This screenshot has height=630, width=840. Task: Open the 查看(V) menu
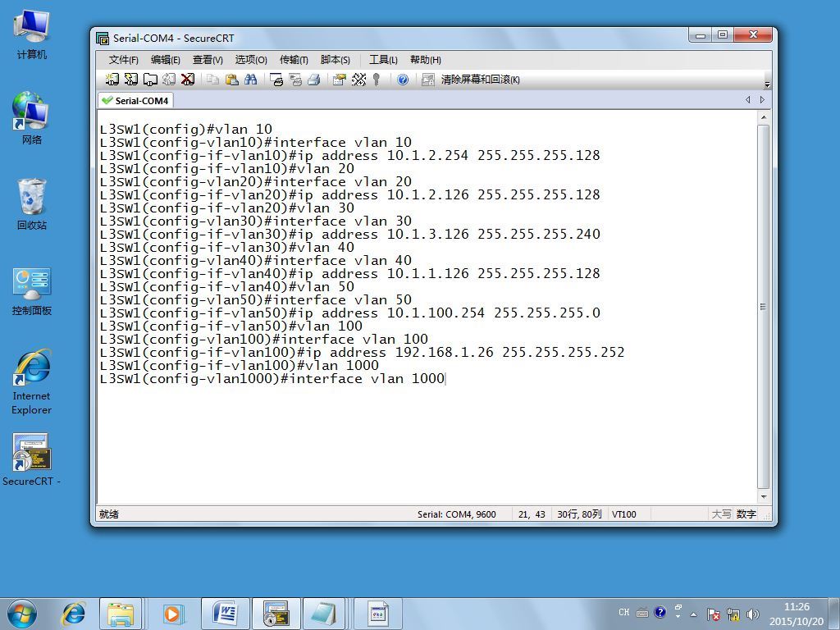tap(208, 59)
